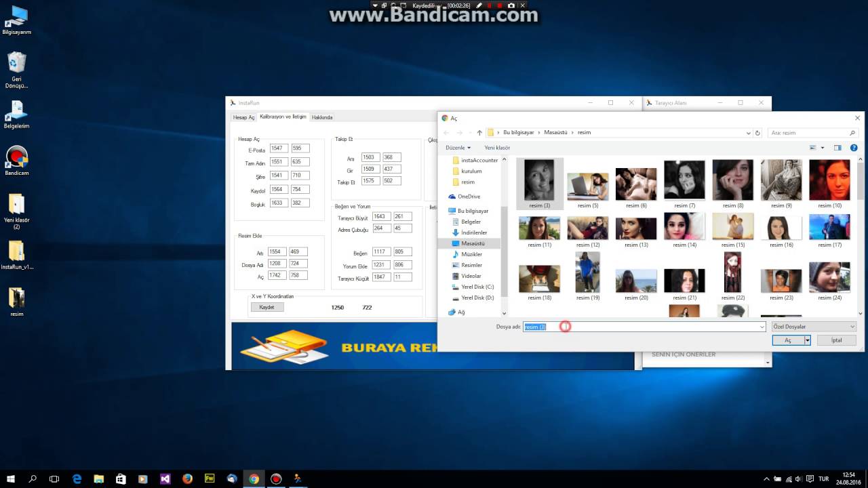
Task: Expand the Dosya adı dropdown list
Action: point(762,327)
